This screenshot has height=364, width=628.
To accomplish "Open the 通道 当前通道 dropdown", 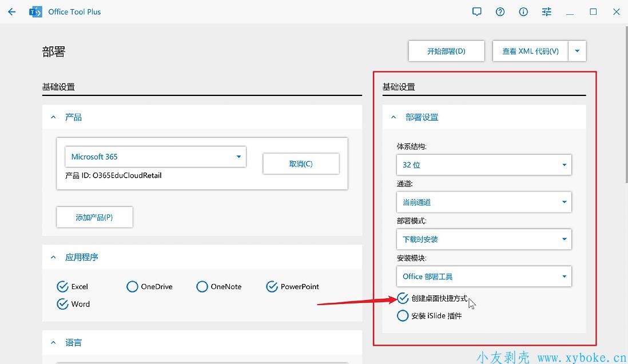I will [483, 202].
